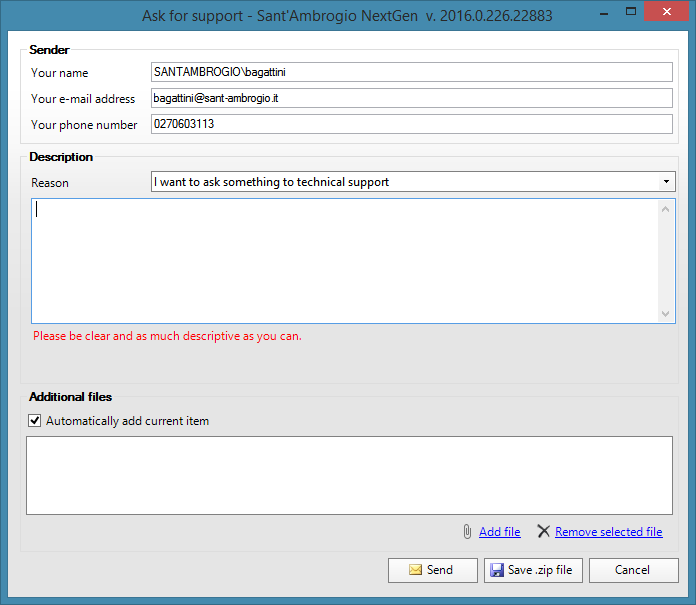696x605 pixels.
Task: Click the Cancel button
Action: point(633,570)
